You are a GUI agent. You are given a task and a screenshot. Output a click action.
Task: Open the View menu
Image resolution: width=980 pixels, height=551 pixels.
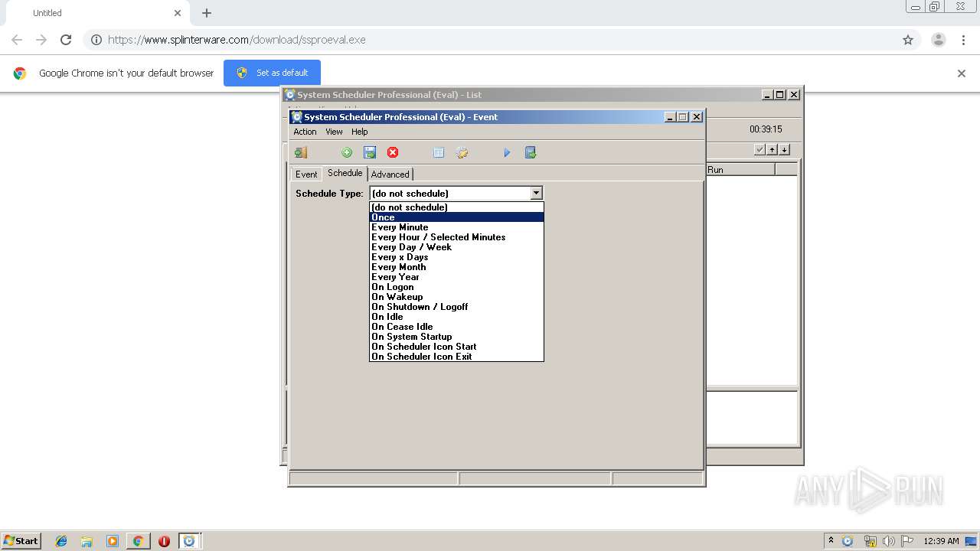[334, 132]
